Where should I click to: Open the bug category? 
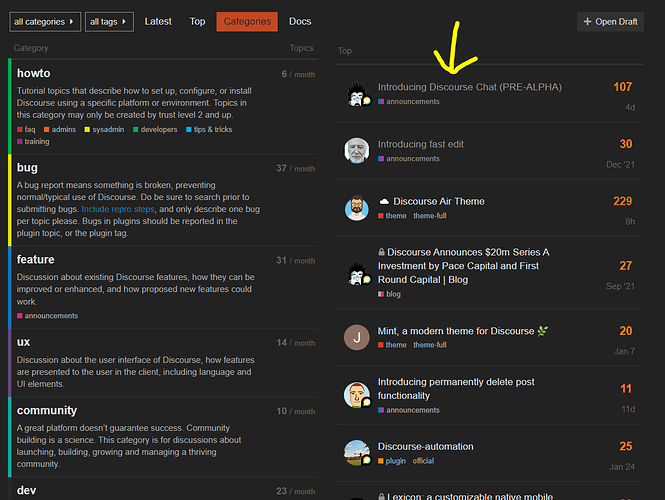click(27, 168)
